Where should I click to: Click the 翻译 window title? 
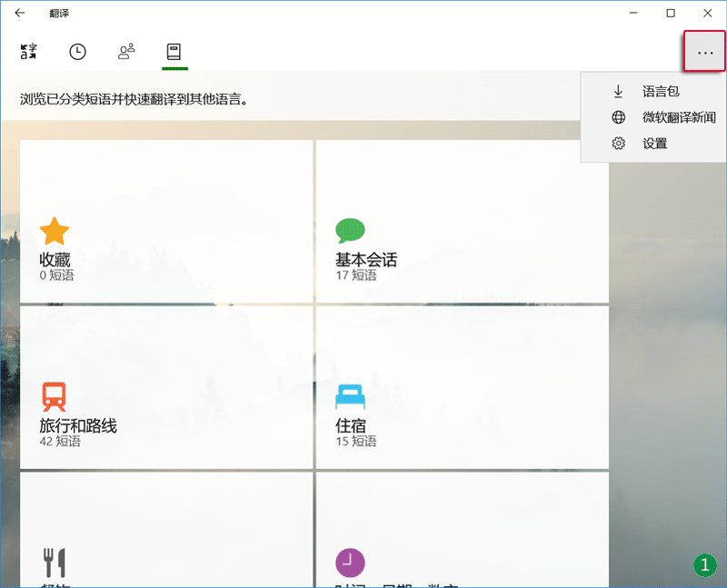pyautogui.click(x=59, y=14)
